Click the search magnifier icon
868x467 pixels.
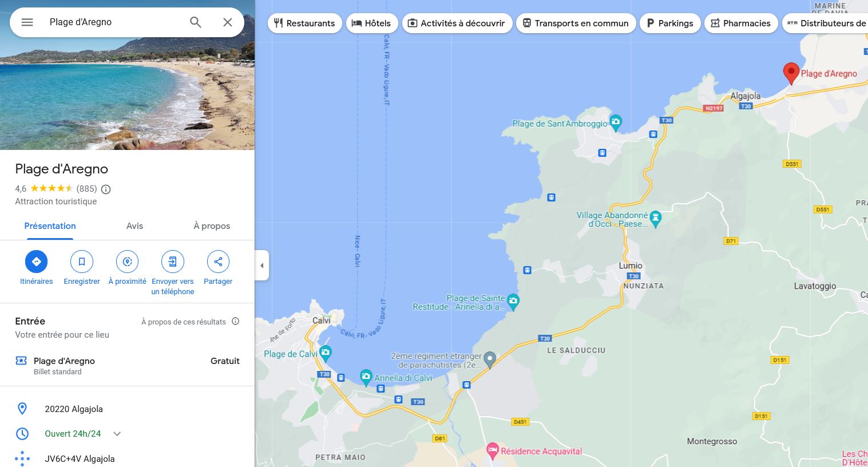point(196,22)
